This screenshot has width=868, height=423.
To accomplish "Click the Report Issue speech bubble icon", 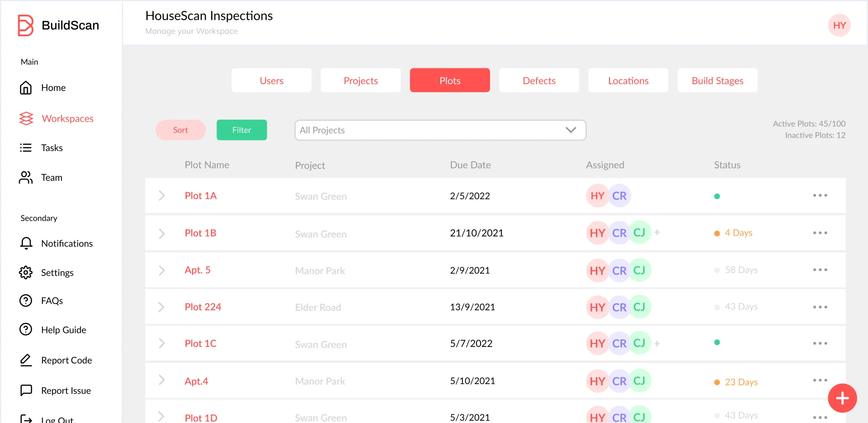I will [x=26, y=390].
